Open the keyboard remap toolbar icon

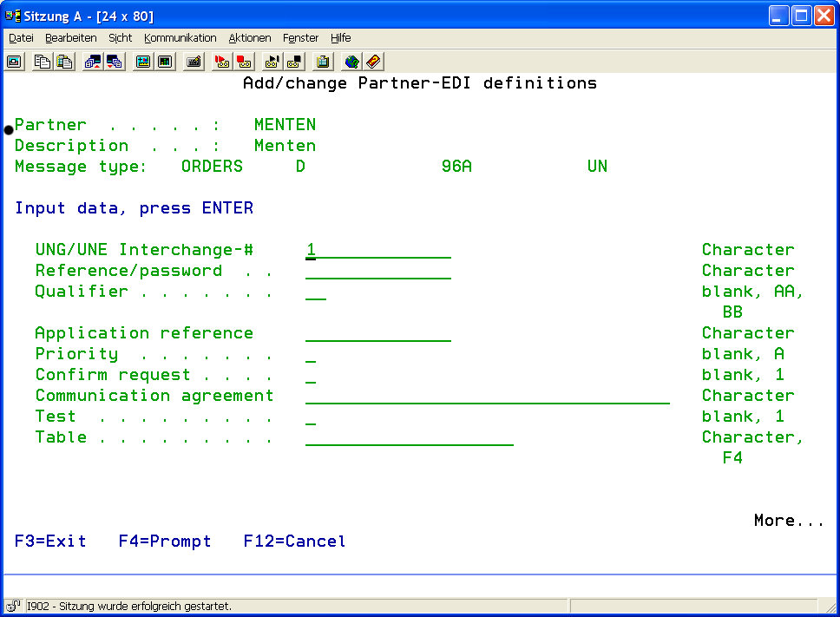tap(194, 62)
